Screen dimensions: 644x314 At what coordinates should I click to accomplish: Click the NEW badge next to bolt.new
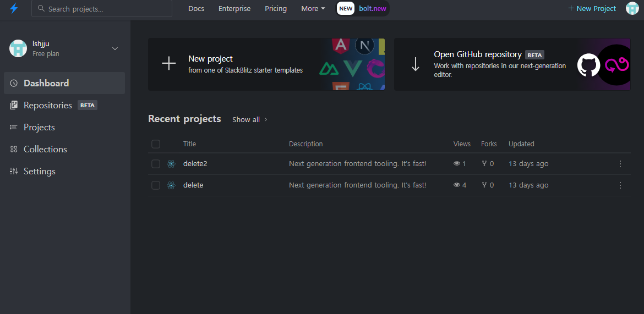pos(346,8)
